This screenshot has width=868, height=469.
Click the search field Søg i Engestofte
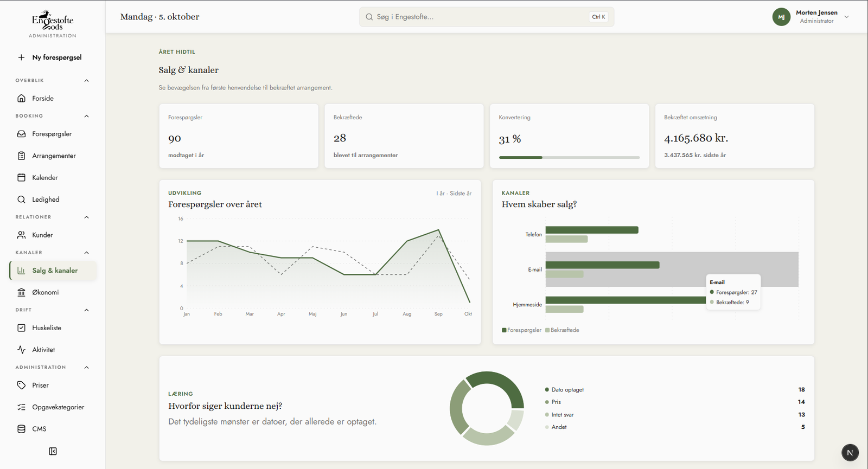pyautogui.click(x=487, y=17)
